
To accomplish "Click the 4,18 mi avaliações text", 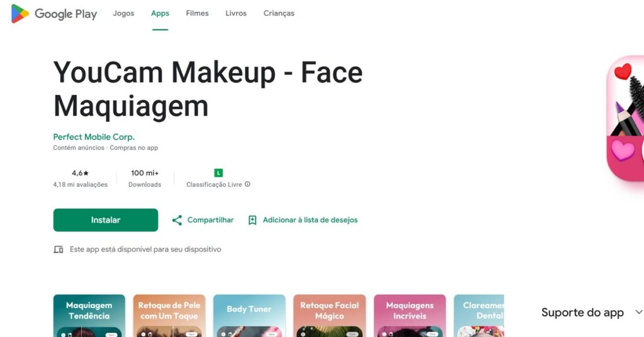I will (80, 185).
